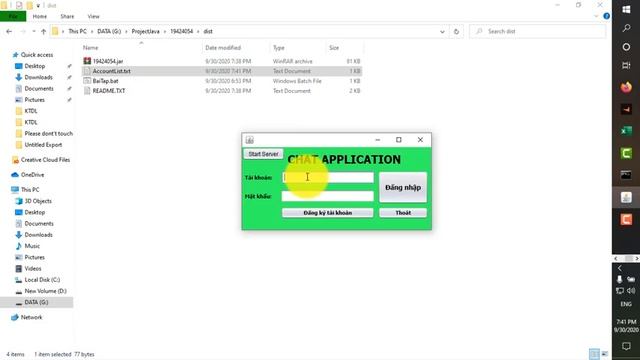Image resolution: width=640 pixels, height=360 pixels.
Task: Expand the address bar history dropdown
Action: point(442,31)
